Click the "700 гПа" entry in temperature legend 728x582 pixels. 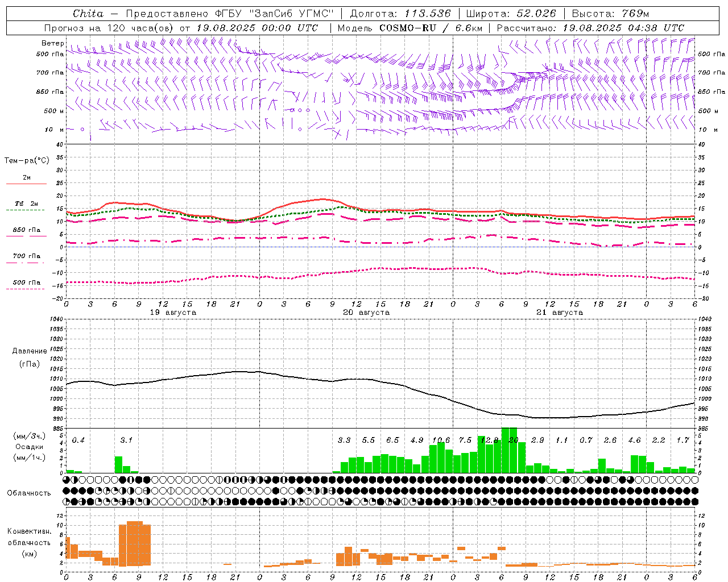click(x=26, y=256)
